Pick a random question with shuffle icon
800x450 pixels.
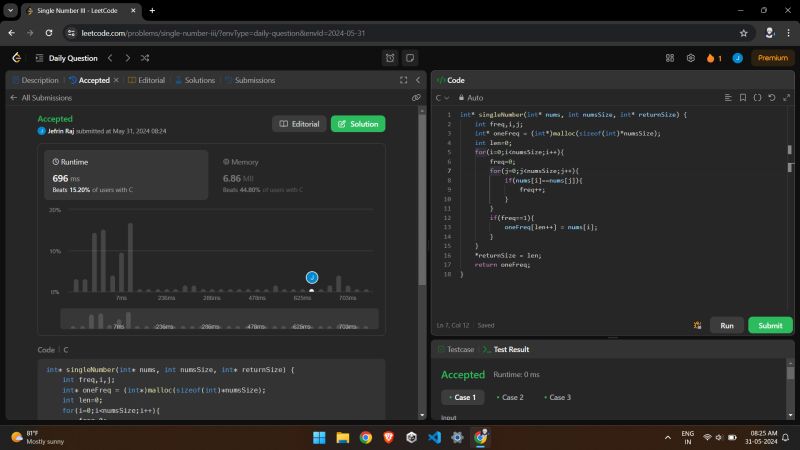(x=145, y=58)
